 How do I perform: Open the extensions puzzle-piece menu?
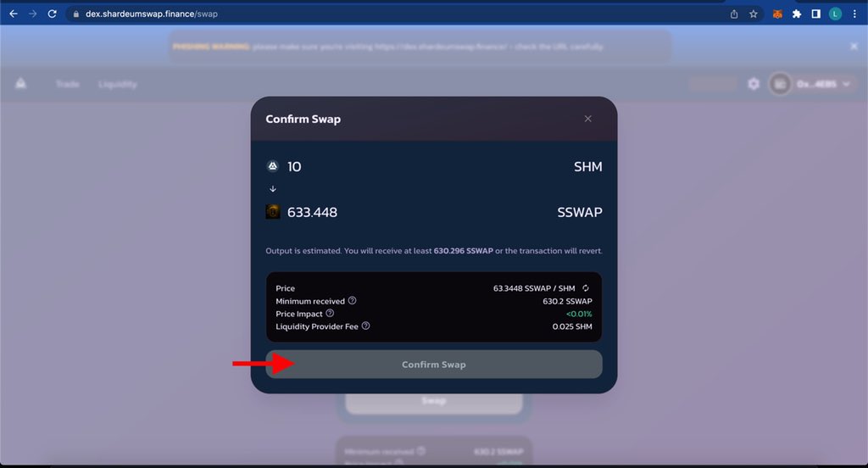(797, 14)
